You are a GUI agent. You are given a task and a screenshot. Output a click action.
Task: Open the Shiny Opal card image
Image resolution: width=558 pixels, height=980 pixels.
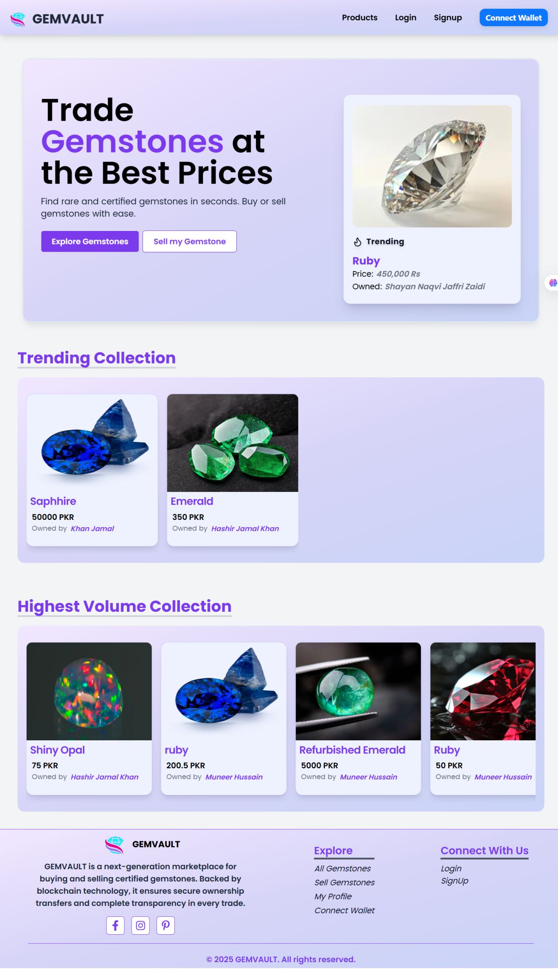[89, 691]
